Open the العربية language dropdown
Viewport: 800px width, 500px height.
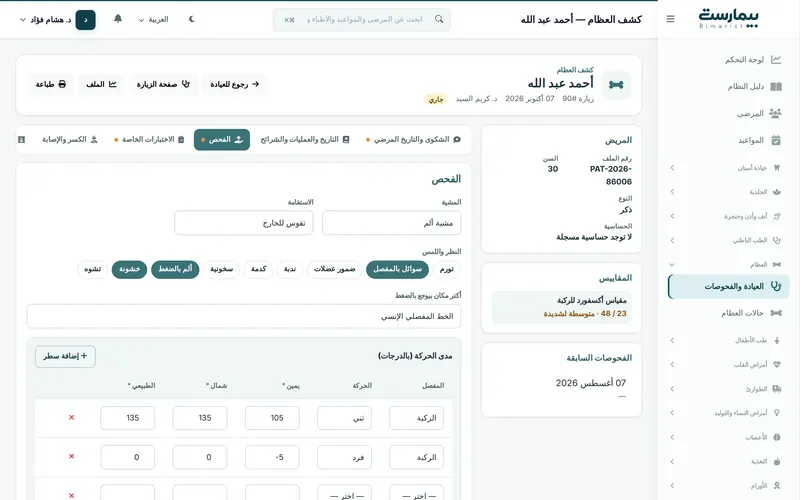click(x=153, y=19)
